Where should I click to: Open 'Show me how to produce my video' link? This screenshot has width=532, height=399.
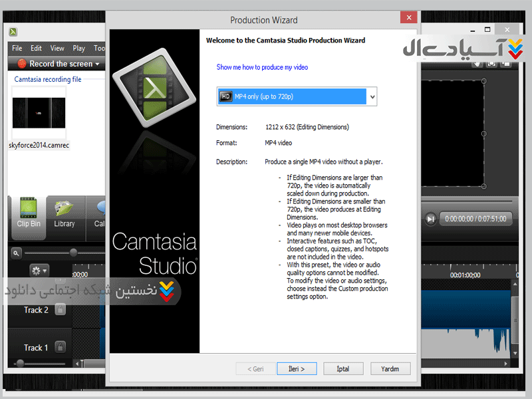click(x=262, y=67)
